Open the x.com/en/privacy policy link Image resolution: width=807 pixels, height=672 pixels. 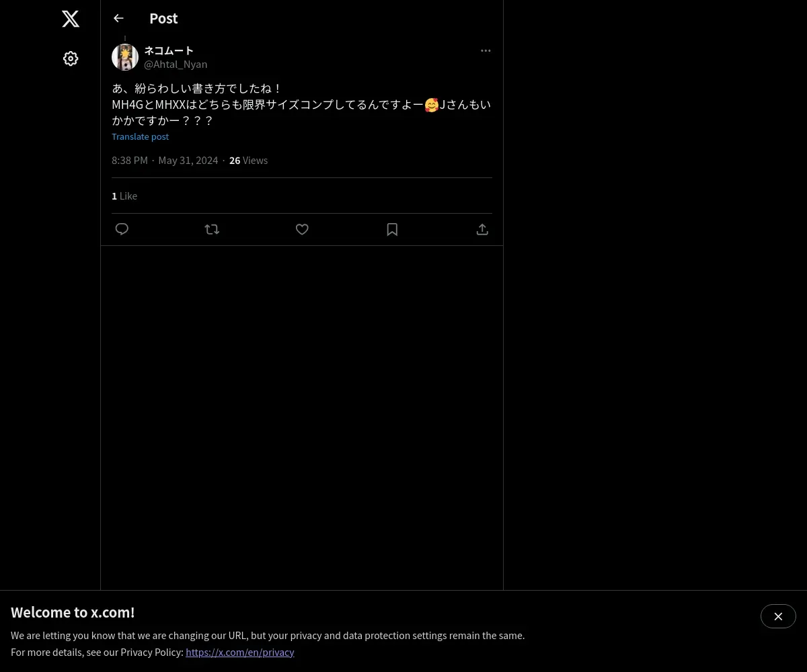pos(240,652)
